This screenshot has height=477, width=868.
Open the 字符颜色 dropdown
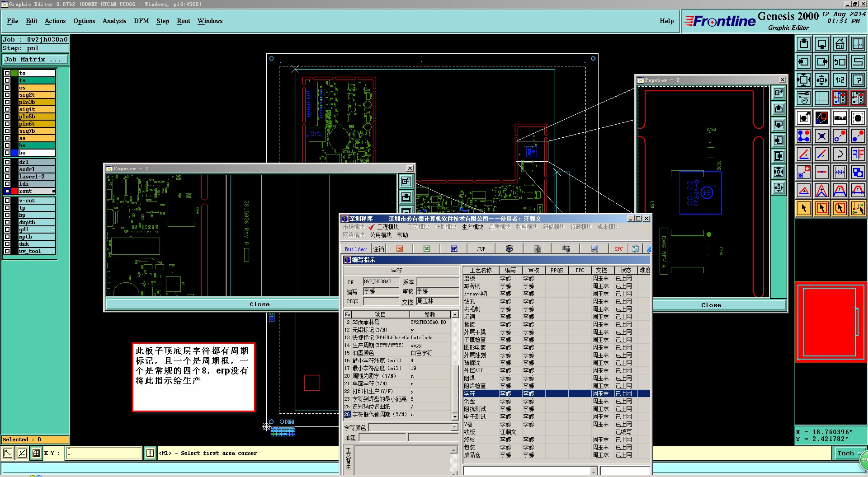click(455, 427)
